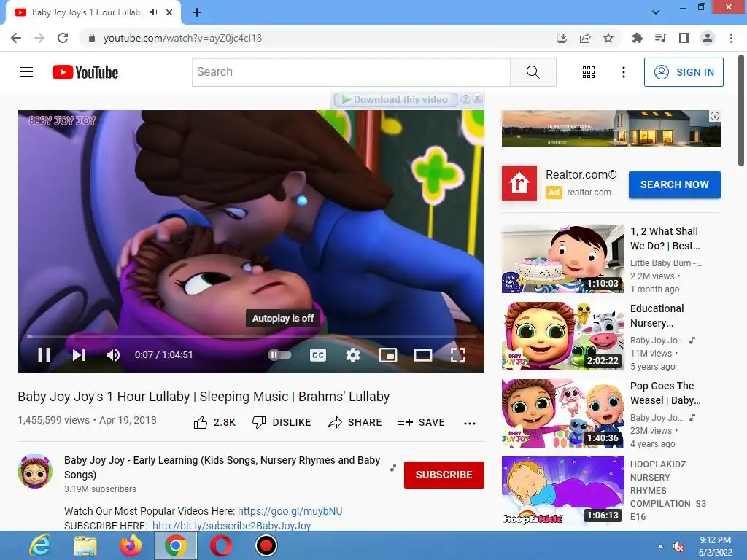
Task: Open Baby Joy Joy channel avatar
Action: tap(35, 471)
